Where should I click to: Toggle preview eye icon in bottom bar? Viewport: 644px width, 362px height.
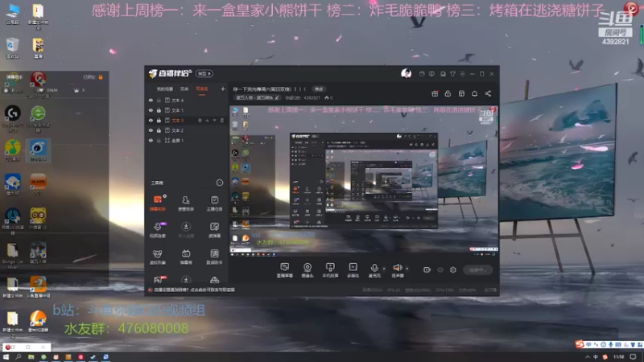(x=440, y=269)
